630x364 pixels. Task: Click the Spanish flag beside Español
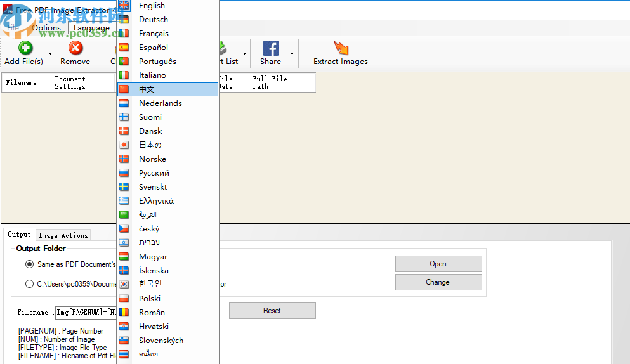(x=124, y=48)
